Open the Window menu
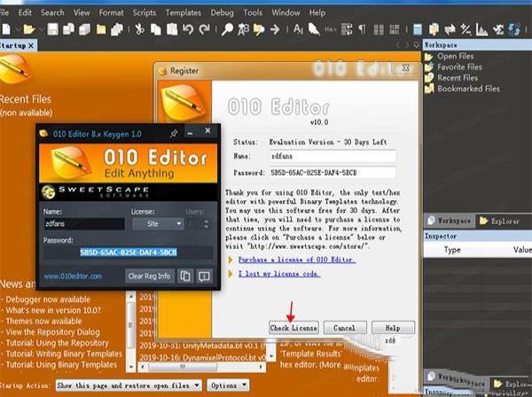 pos(286,12)
